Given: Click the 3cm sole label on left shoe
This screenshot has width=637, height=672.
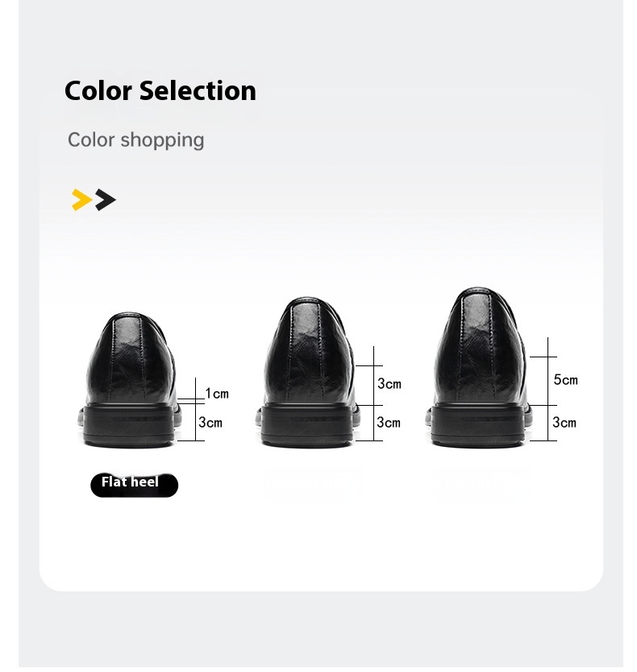Looking at the screenshot, I should click(x=210, y=423).
